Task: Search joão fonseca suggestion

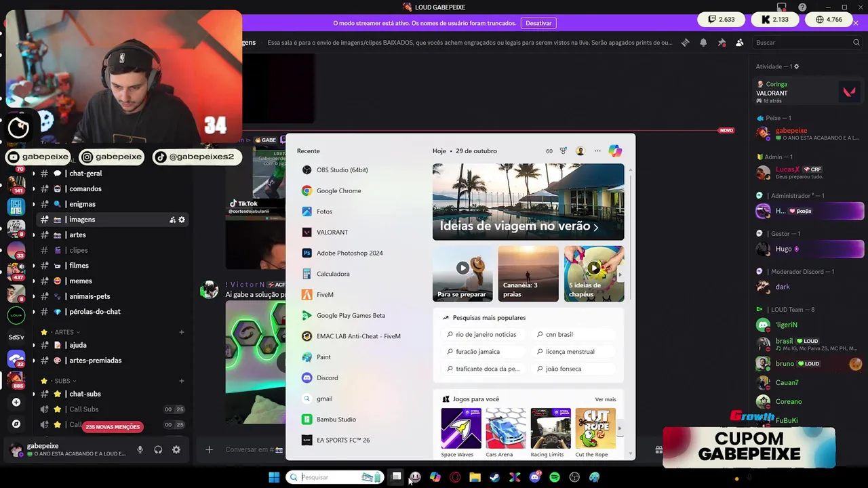Action: point(572,369)
